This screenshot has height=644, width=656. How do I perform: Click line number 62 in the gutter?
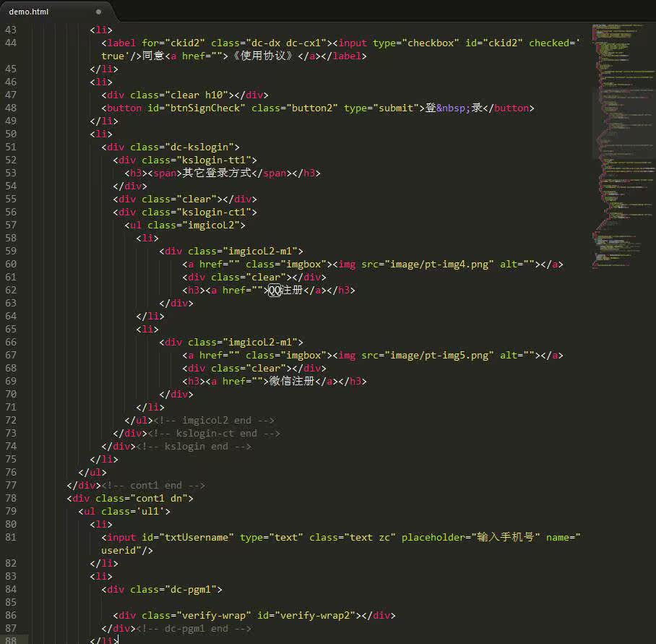pyautogui.click(x=11, y=290)
